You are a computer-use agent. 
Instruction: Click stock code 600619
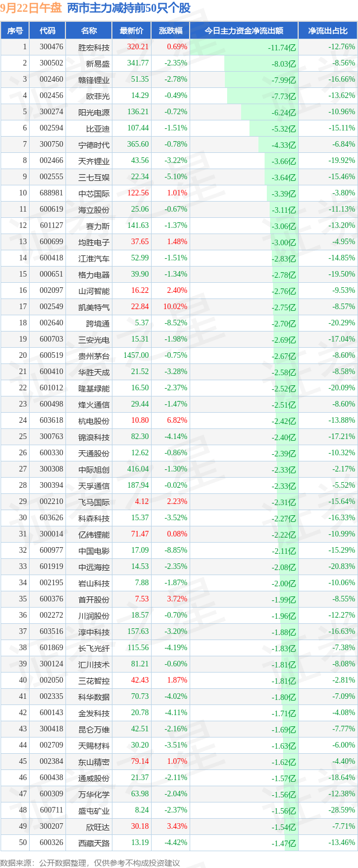click(51, 209)
